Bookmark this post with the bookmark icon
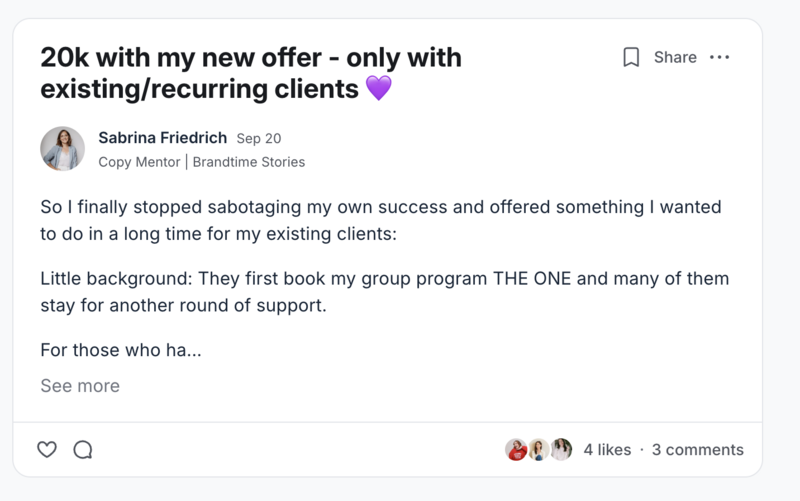Screen dimensions: 800x501 631,57
